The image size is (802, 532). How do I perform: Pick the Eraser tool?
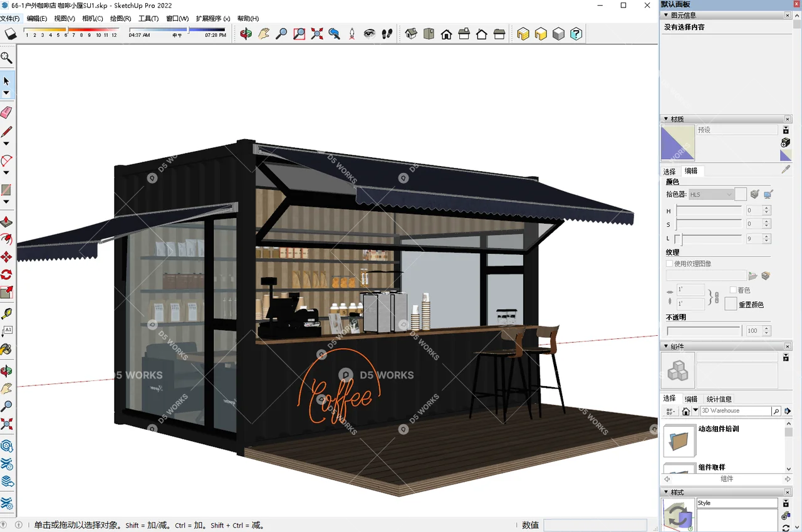[x=6, y=112]
